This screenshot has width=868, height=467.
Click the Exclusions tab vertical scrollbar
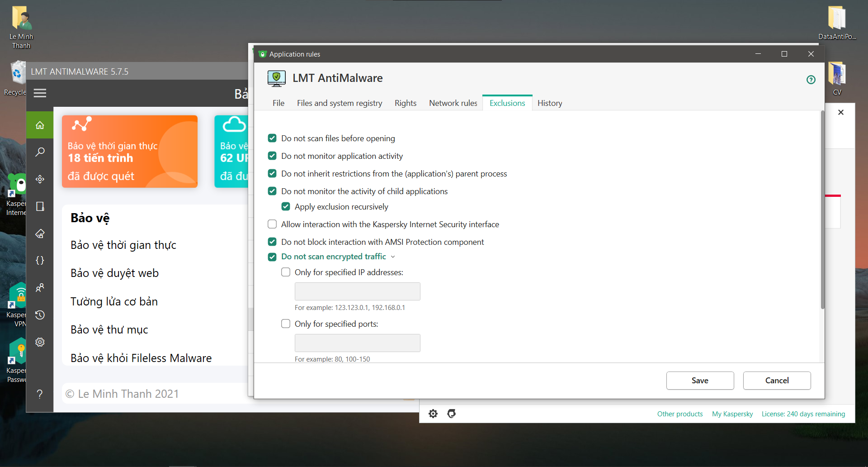click(x=822, y=210)
